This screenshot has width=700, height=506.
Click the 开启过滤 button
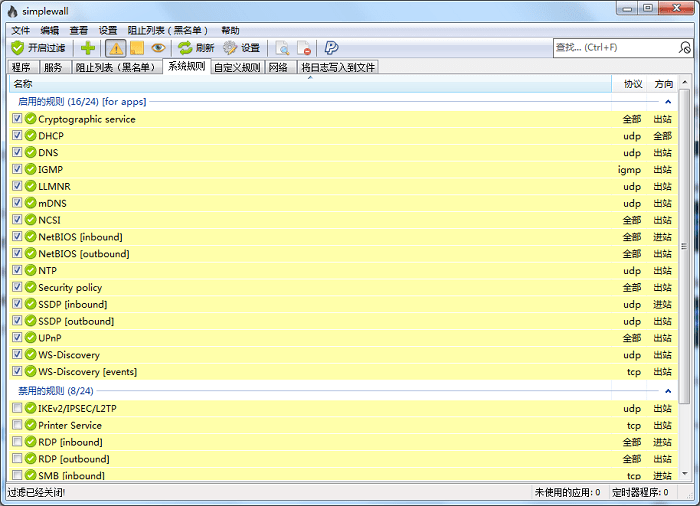tap(38, 48)
